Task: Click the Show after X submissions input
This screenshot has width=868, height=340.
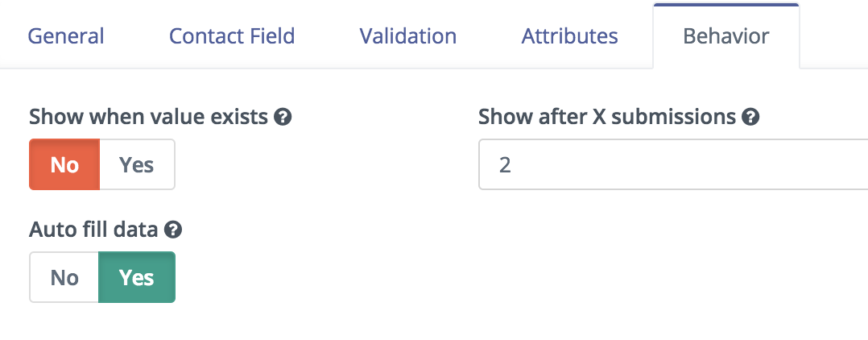Action: (673, 164)
